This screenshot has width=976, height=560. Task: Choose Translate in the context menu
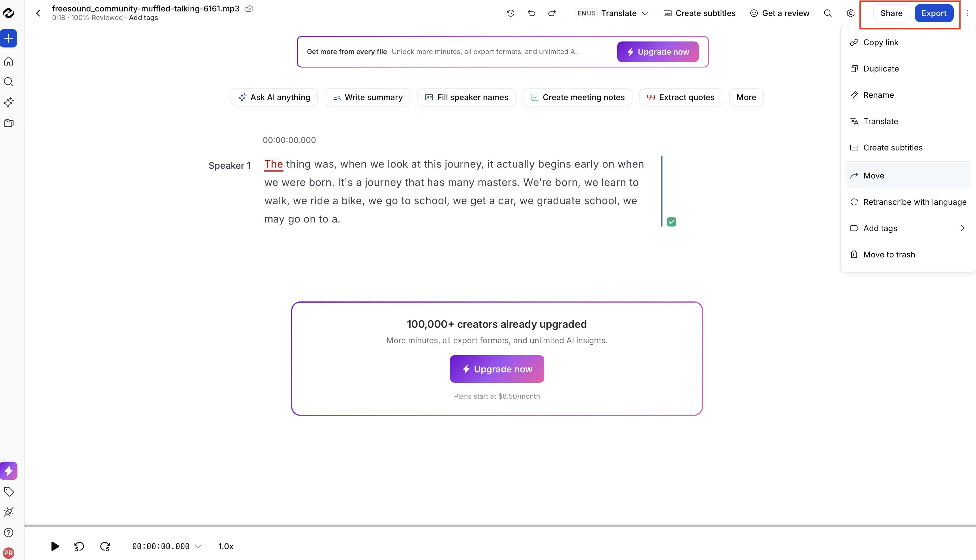tap(908, 121)
